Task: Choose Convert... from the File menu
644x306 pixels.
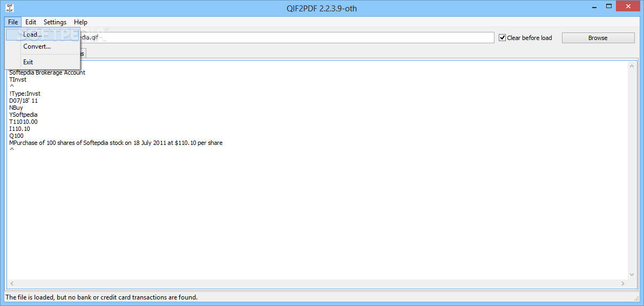Action: (42, 47)
